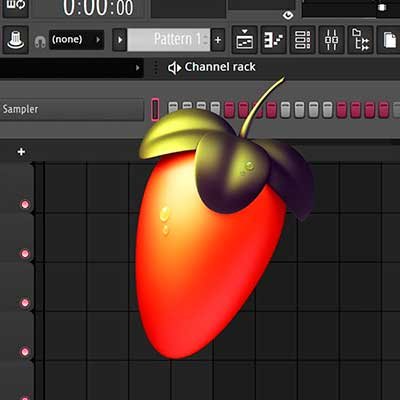Mute the fourth playlist track via its pink LED
This screenshot has width=400, height=400.
(25, 352)
